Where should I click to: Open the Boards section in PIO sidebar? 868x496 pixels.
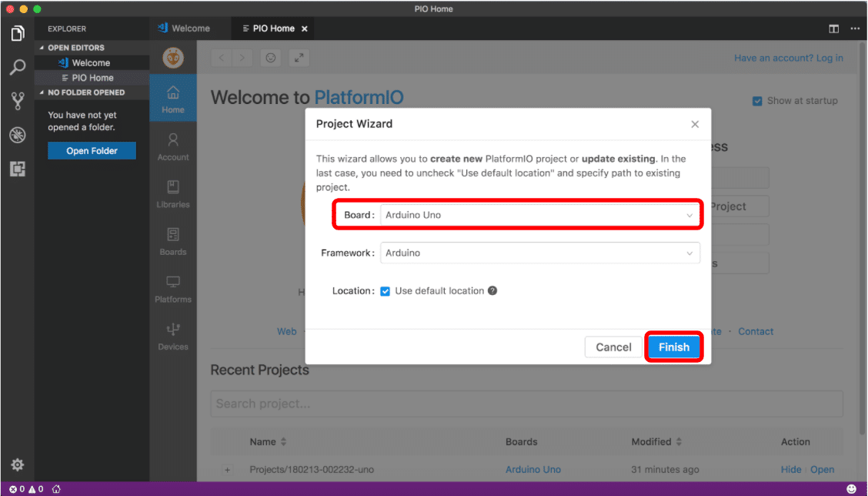(172, 241)
